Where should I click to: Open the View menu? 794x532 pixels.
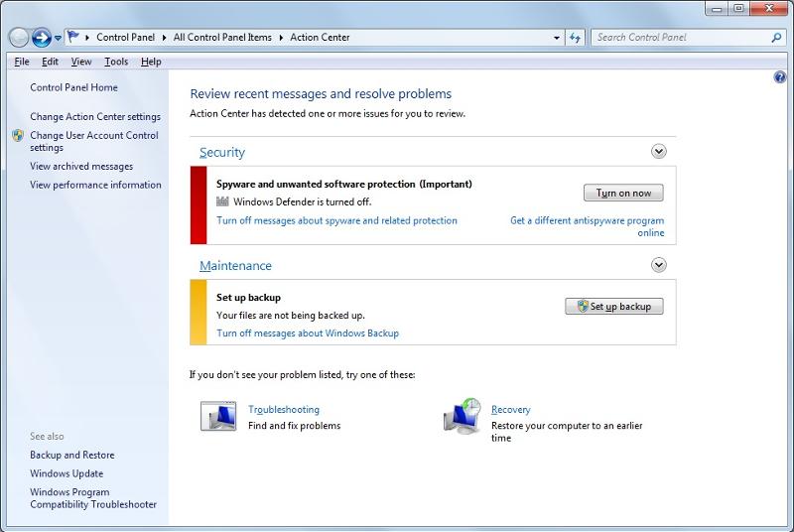[81, 62]
